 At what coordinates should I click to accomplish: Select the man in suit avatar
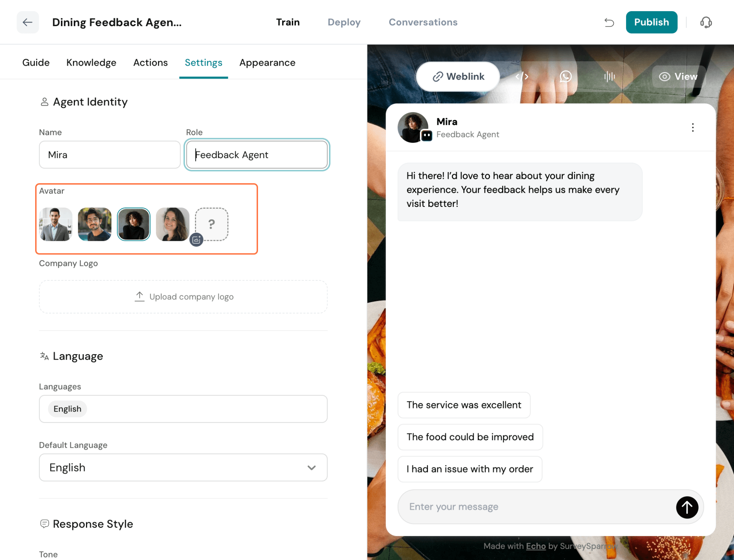tap(56, 224)
